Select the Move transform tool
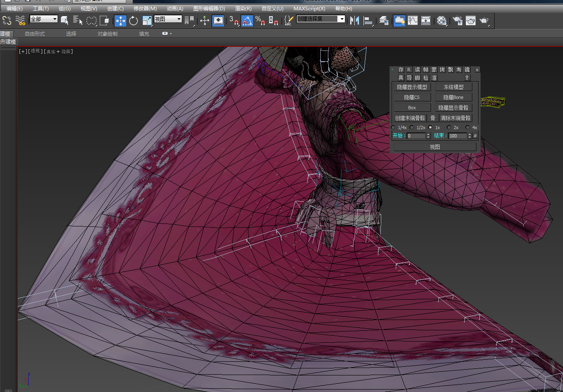 [120, 21]
